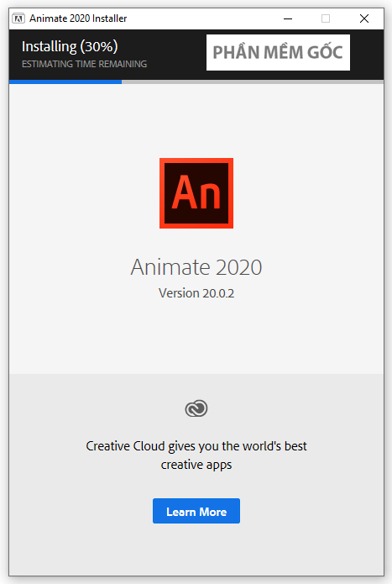The height and width of the screenshot is (584, 392).
Task: Click the blue installation progress bar
Action: pyautogui.click(x=65, y=82)
